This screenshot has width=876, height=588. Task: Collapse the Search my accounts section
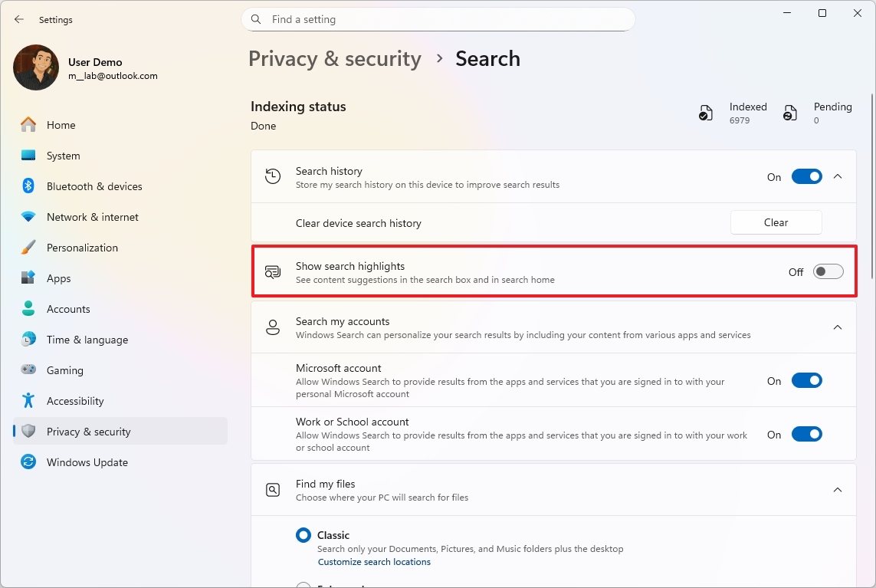838,327
